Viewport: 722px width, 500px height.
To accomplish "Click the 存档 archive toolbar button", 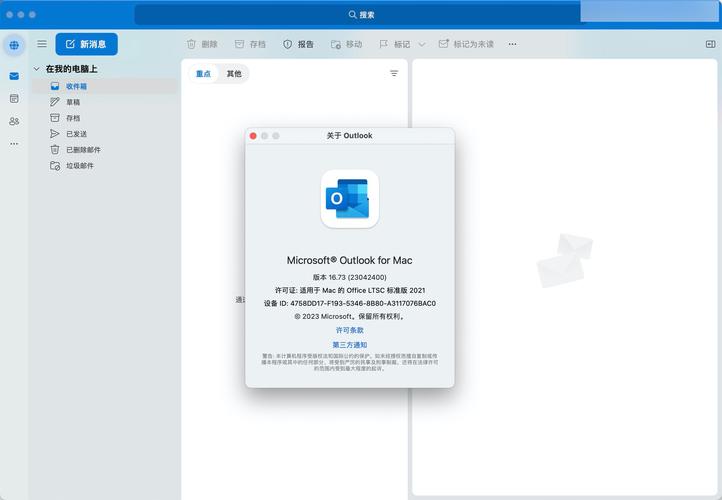I will pos(250,44).
